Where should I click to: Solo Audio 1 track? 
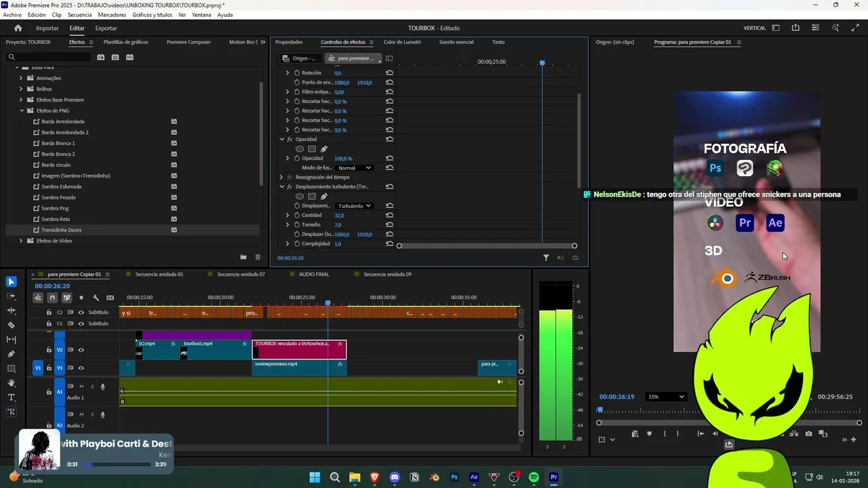92,386
